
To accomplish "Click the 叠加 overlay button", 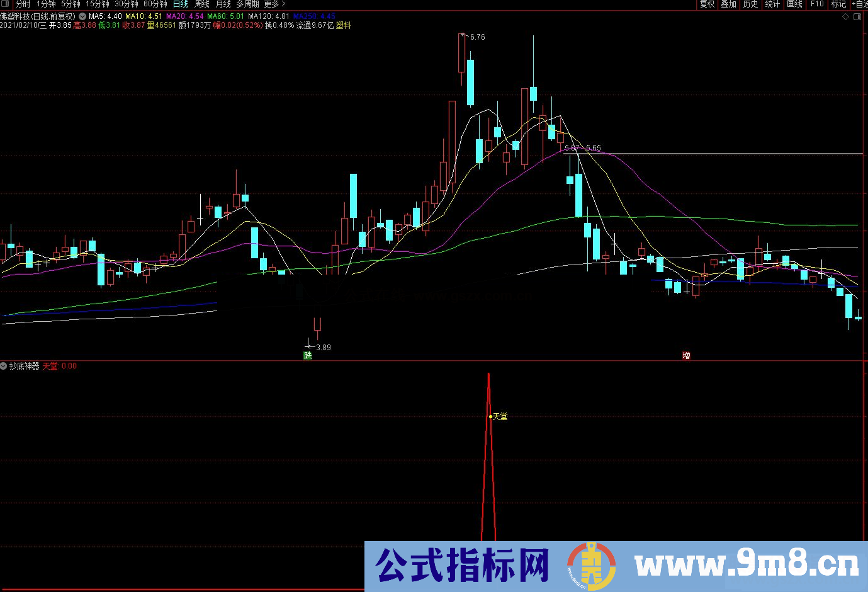I will [x=729, y=4].
